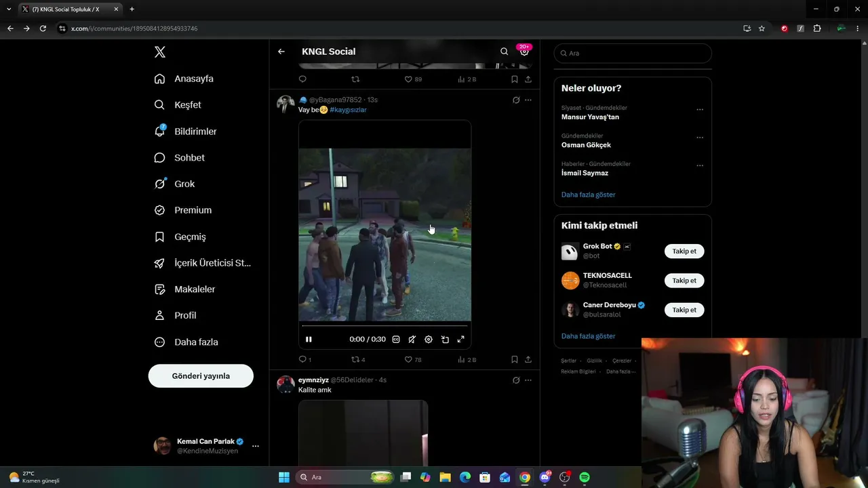Open options for İsmail Saymaz trend
The height and width of the screenshot is (488, 868).
(700, 165)
